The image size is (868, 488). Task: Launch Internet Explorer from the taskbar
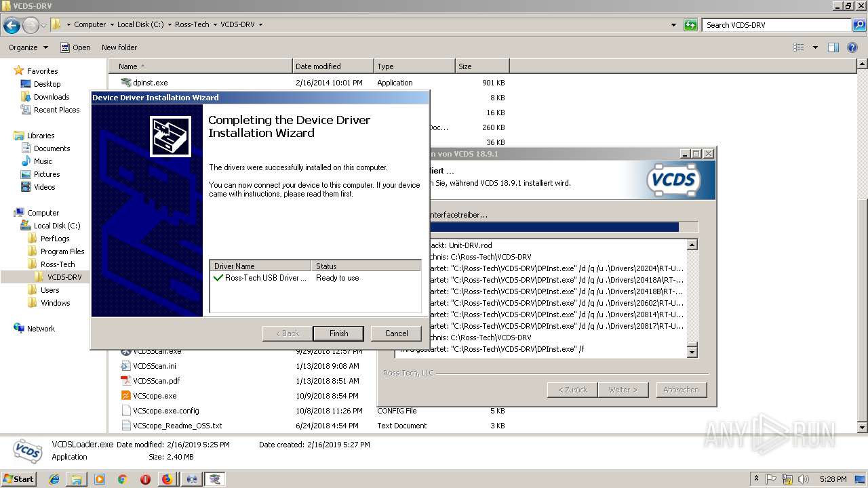tap(54, 479)
